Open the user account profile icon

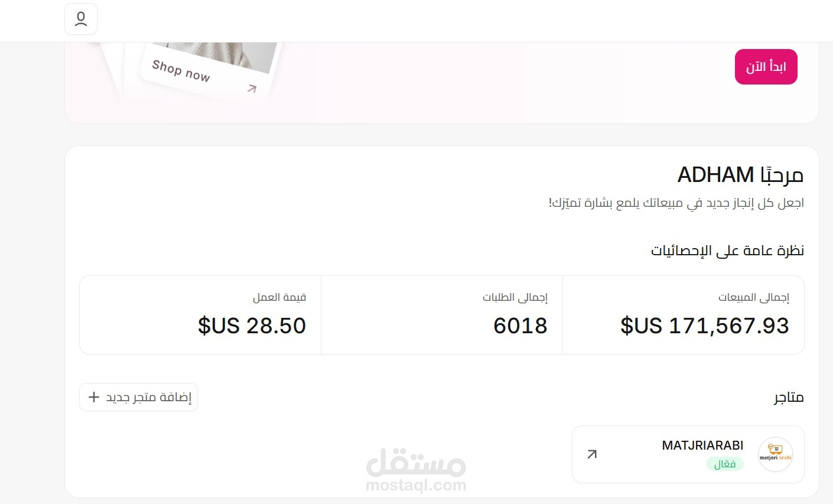coord(81,19)
